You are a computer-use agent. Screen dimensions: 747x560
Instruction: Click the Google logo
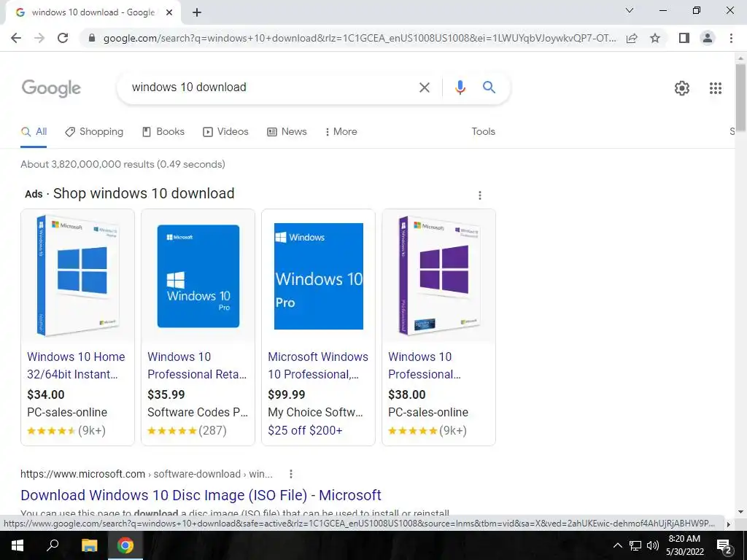point(52,88)
